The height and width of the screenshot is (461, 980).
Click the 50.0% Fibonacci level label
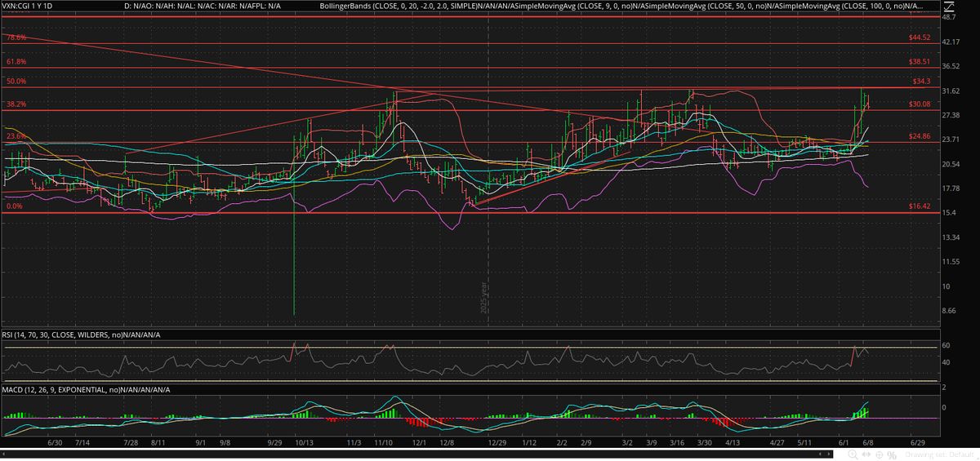tap(16, 81)
